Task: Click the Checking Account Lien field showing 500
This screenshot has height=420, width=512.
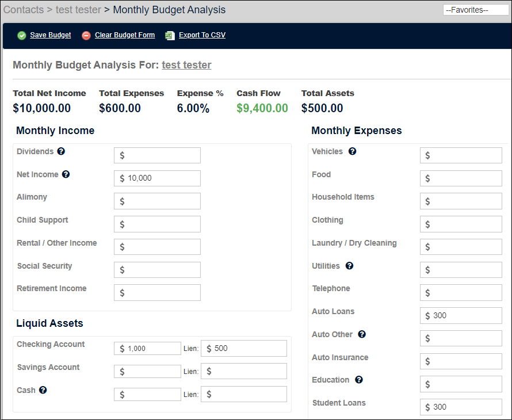Action: [x=244, y=349]
